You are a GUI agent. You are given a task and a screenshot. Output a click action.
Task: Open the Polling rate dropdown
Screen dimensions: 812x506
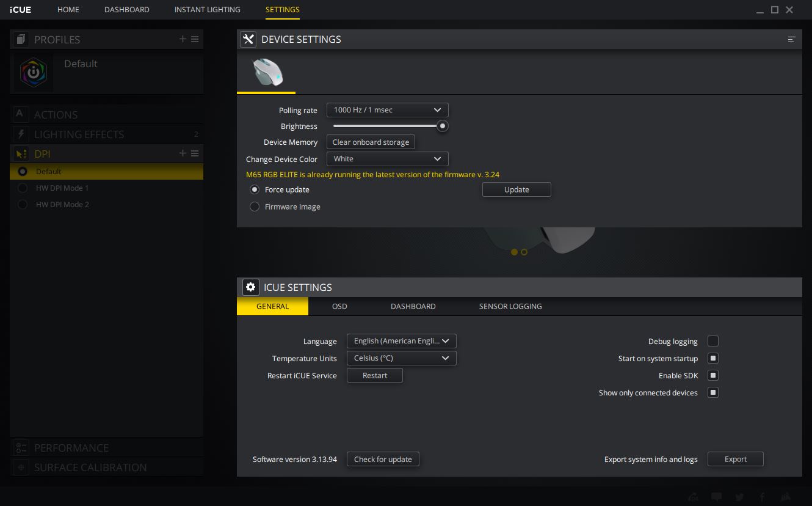coord(387,110)
